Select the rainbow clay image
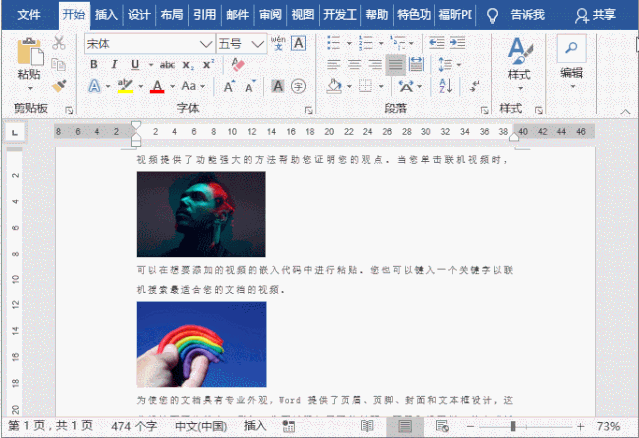639x438 pixels. point(201,344)
